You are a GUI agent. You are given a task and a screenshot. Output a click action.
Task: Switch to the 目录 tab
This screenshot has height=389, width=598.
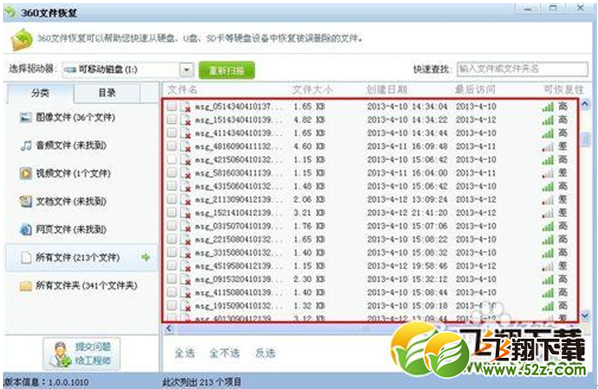tap(107, 93)
